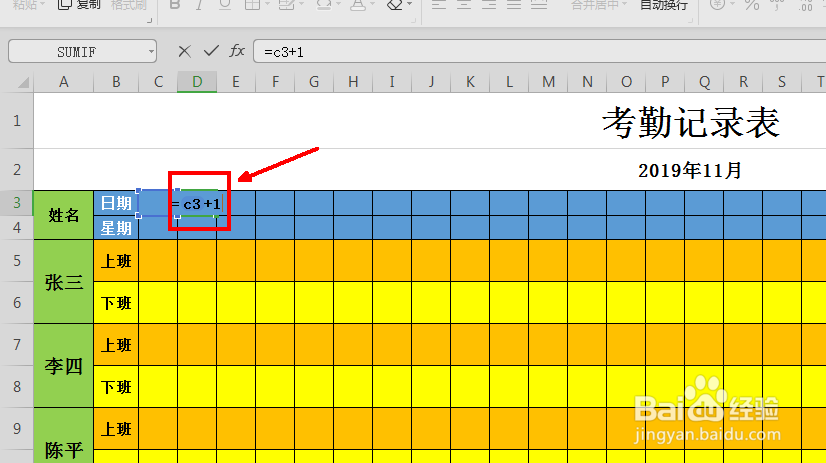Apply percent style with the % icon
This screenshot has height=463, width=826.
752,5
